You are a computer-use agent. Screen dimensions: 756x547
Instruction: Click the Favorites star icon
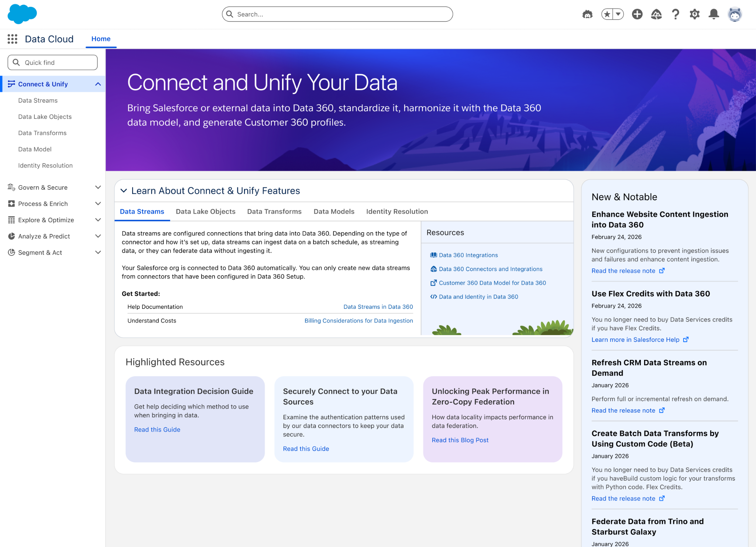coord(607,14)
